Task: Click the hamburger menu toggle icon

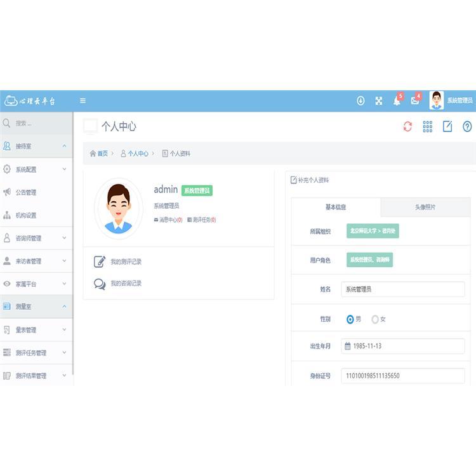Action: [83, 101]
